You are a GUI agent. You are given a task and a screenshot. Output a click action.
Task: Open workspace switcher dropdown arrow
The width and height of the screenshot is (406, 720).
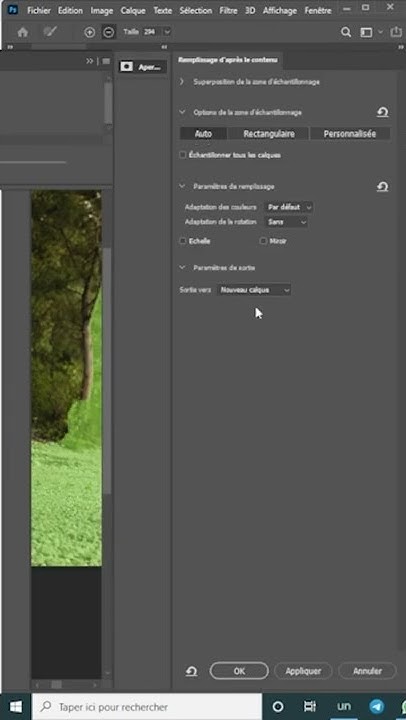coord(380,32)
